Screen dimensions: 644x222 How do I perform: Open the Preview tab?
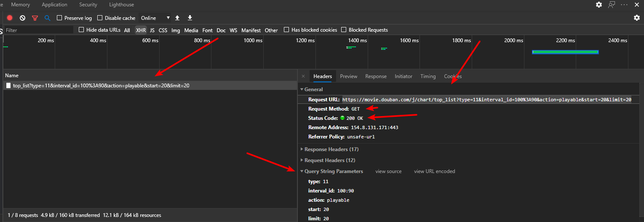coord(349,76)
